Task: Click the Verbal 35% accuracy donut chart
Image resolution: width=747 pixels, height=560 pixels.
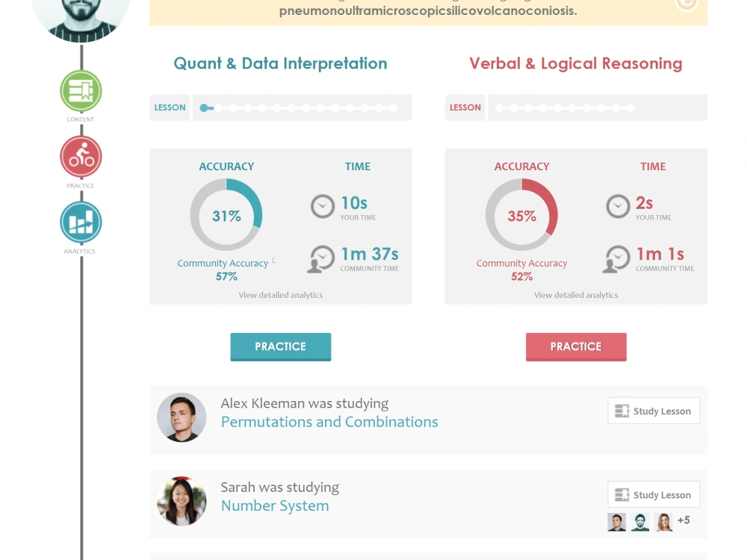Action: [521, 215]
